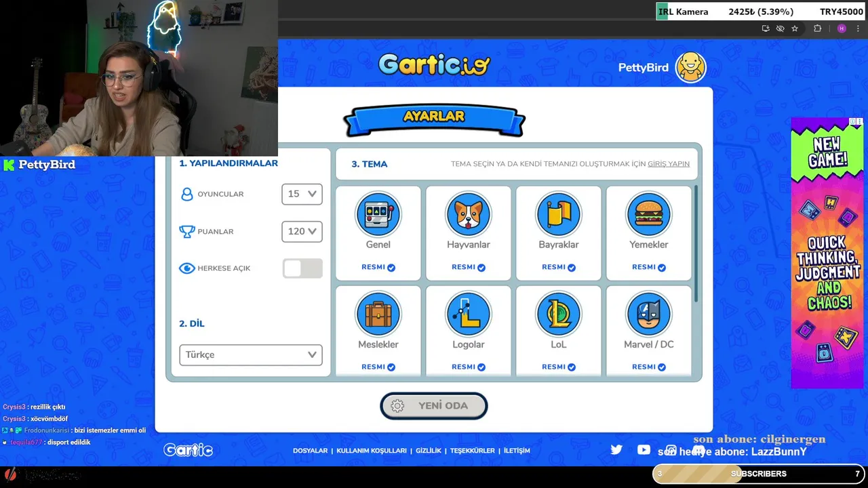The width and height of the screenshot is (868, 488).
Task: Click the 1. Yapılandırmalar heading
Action: (x=229, y=163)
